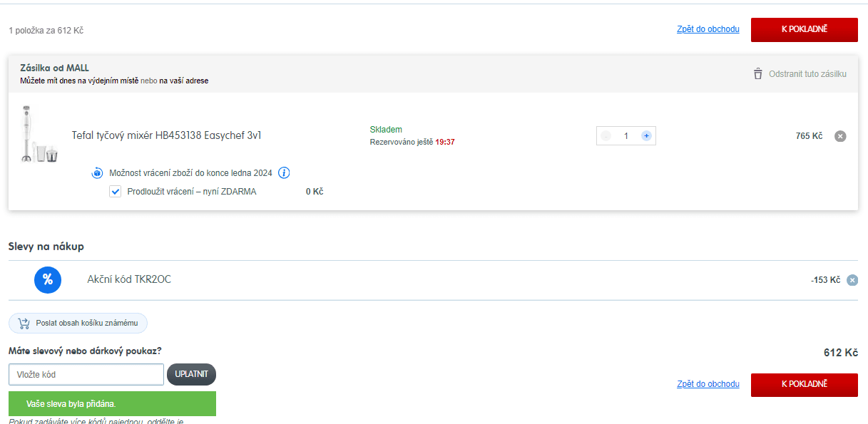This screenshot has height=424, width=868.
Task: Click Odstranit tuto zásilku text
Action: tap(807, 74)
